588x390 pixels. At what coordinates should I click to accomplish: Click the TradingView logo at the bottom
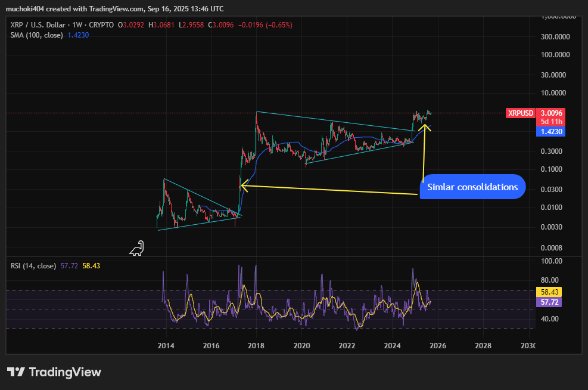54,372
